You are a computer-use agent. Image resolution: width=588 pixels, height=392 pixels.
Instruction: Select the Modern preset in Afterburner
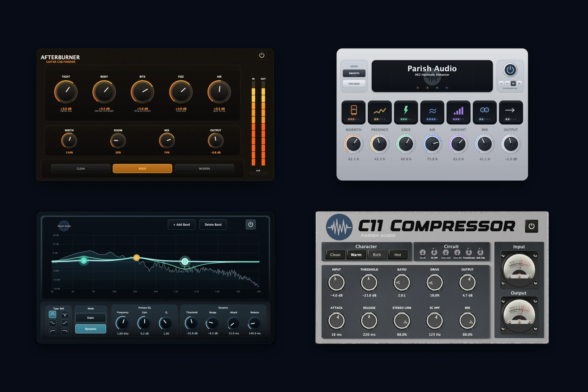point(204,169)
